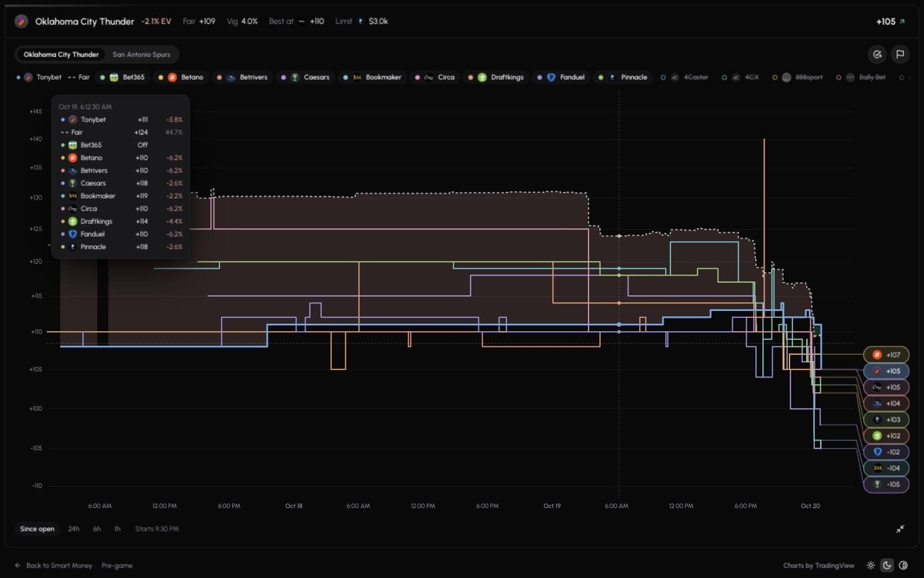Click the Circa +105 price tag

[x=886, y=387]
